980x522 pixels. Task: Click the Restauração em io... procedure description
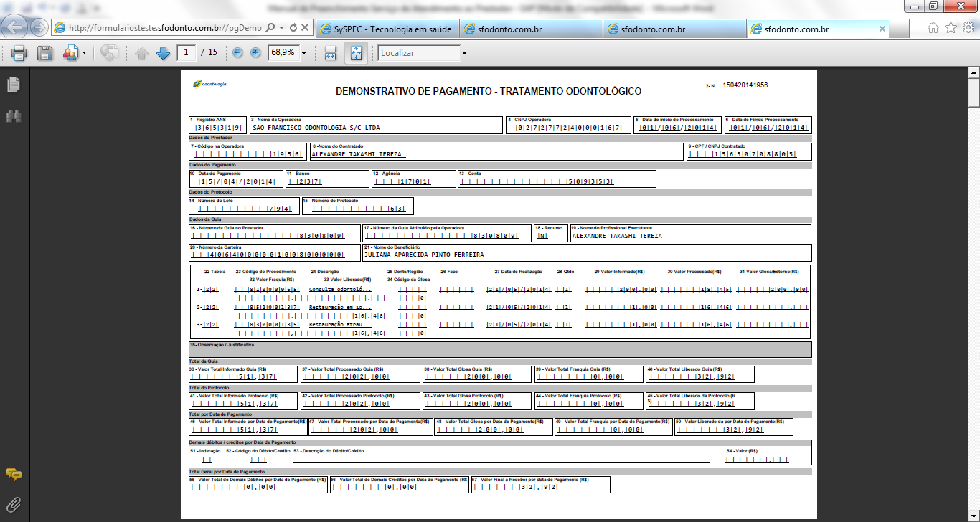click(x=341, y=307)
